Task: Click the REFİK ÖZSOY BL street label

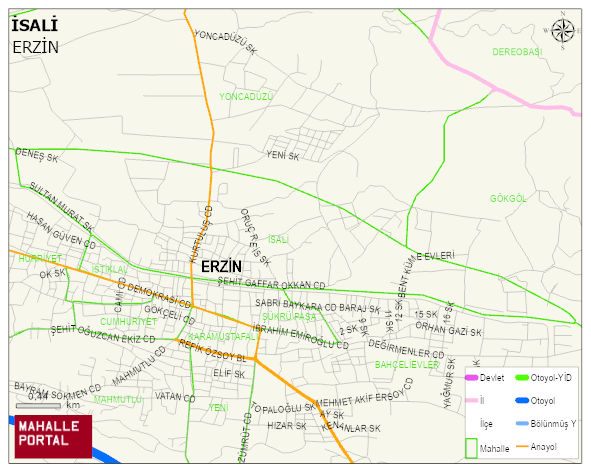Action: coord(212,351)
